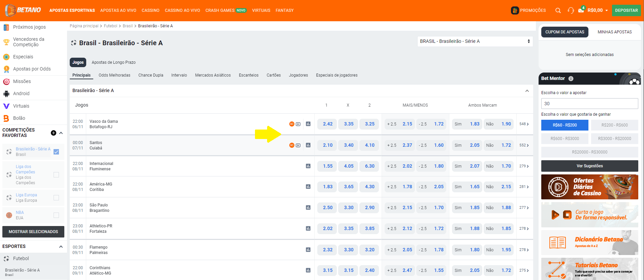Open statistics icon for Corinthians vs Atlético-MG
The width and height of the screenshot is (644, 280).
(308, 270)
